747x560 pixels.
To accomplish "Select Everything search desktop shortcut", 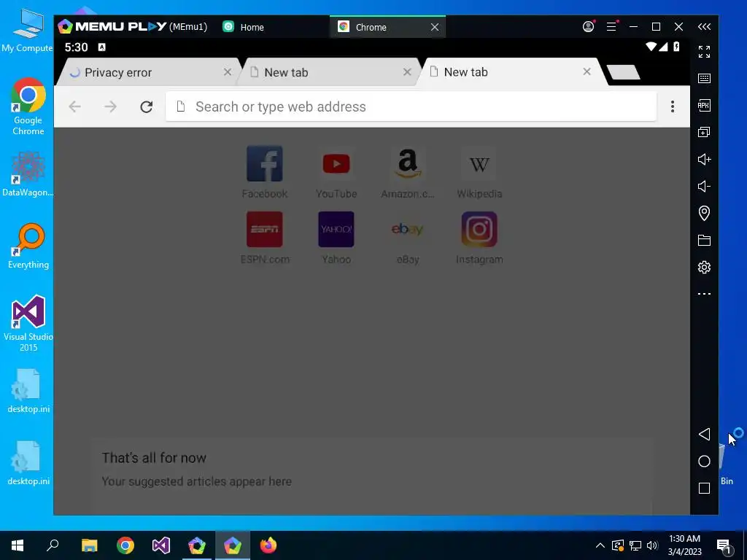I will click(x=28, y=246).
